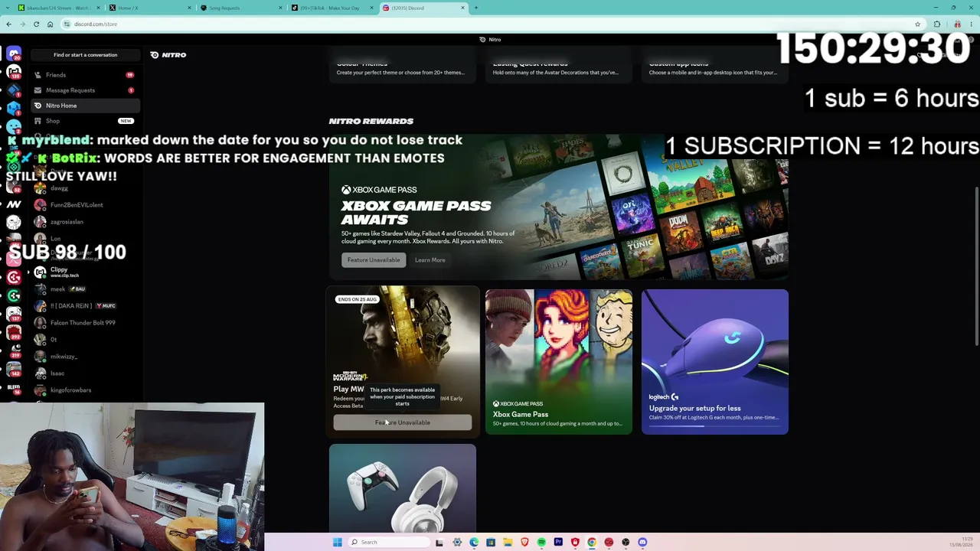Open the browser home page
Viewport: 980px width, 551px height.
(50, 24)
